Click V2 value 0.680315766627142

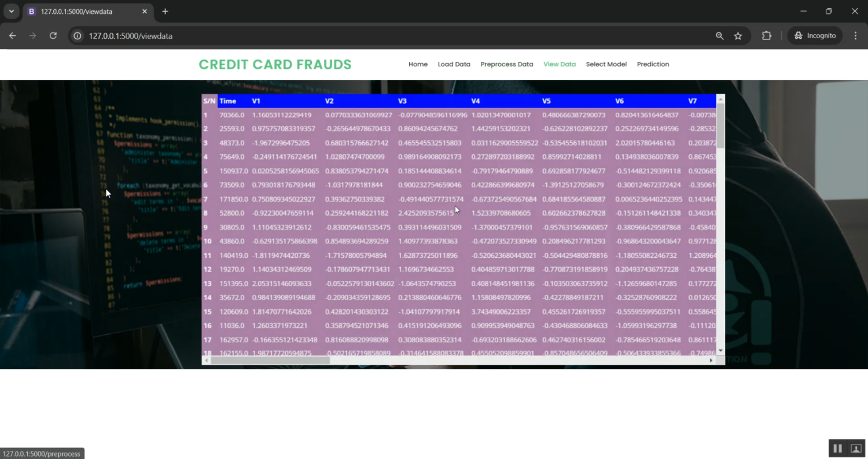click(x=356, y=143)
